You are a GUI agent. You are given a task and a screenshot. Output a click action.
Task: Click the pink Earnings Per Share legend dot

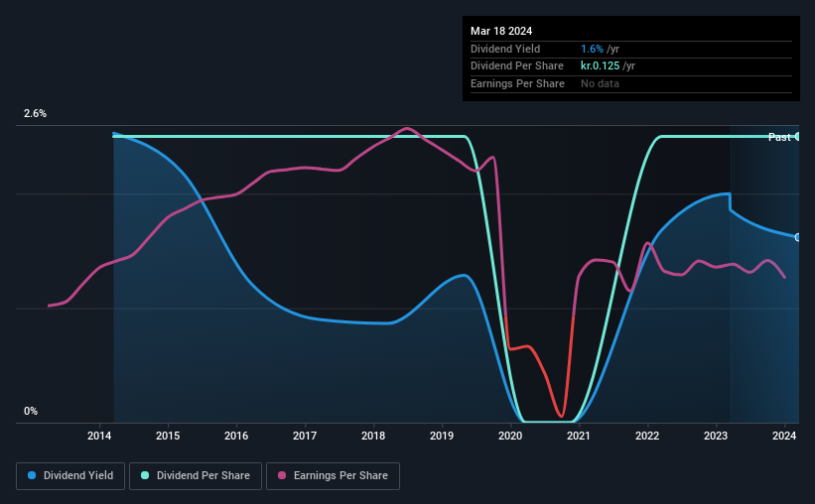tap(282, 475)
